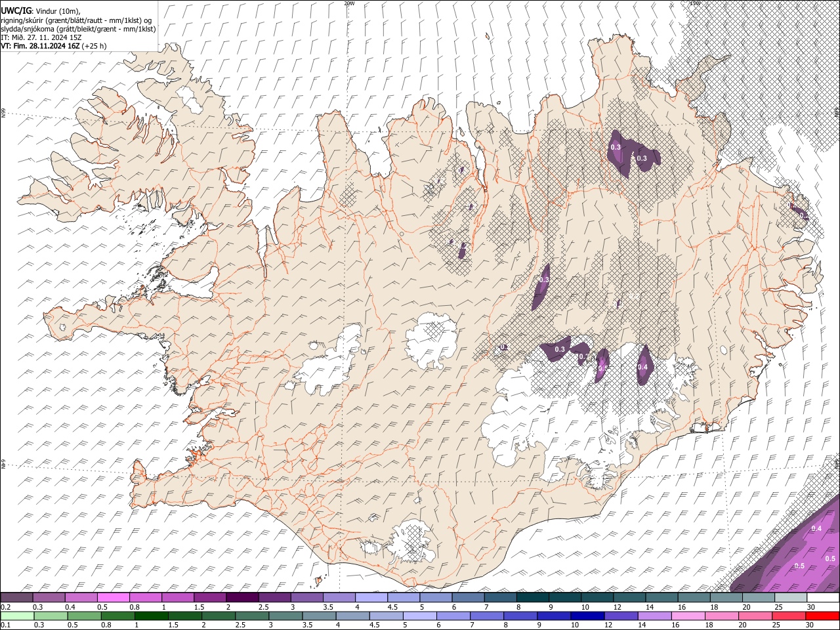Select the 'IT: Mið. 27. 11. 2024 15Z' line
The image size is (840, 630).
click(x=41, y=37)
